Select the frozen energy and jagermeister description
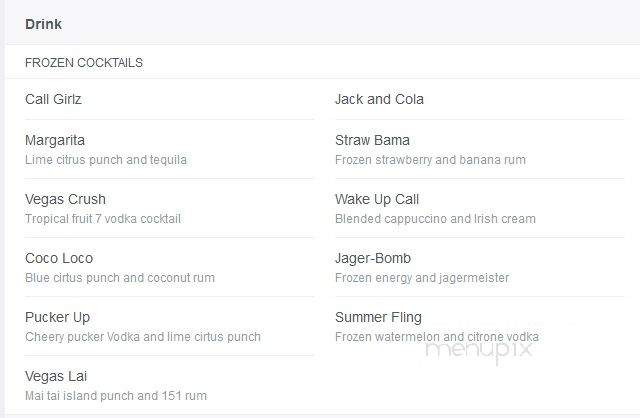The width and height of the screenshot is (640, 418). point(422,278)
